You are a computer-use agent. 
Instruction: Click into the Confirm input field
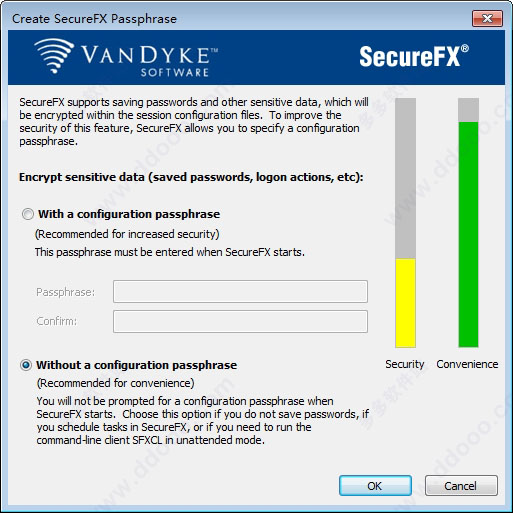coord(240,321)
